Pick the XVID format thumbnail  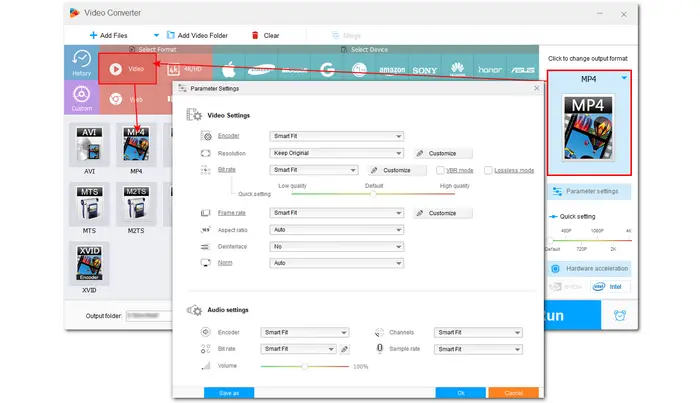point(89,263)
